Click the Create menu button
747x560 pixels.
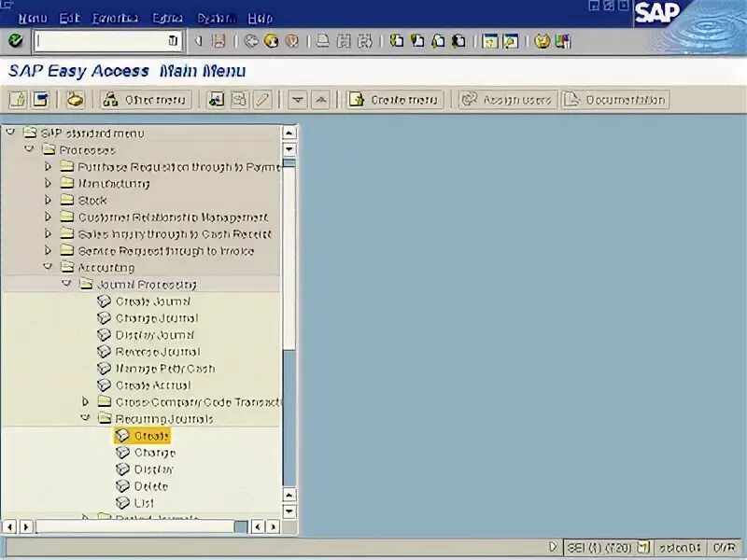point(395,100)
